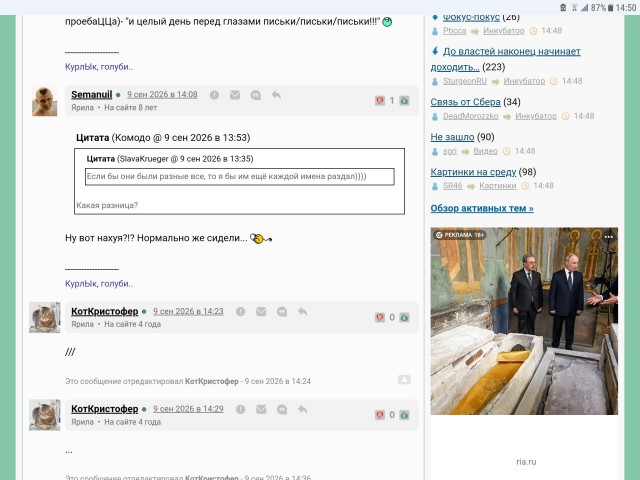Open user sgri profile link

coord(450,151)
